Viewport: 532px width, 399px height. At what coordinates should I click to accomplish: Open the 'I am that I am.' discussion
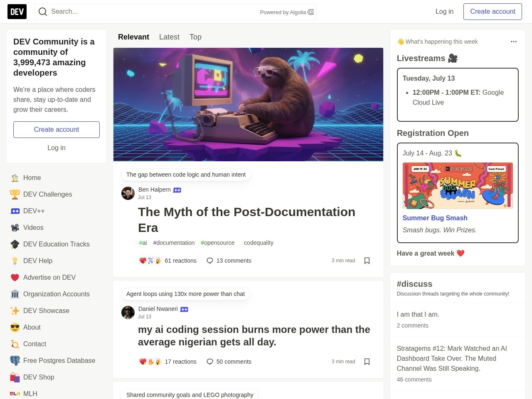click(x=418, y=315)
